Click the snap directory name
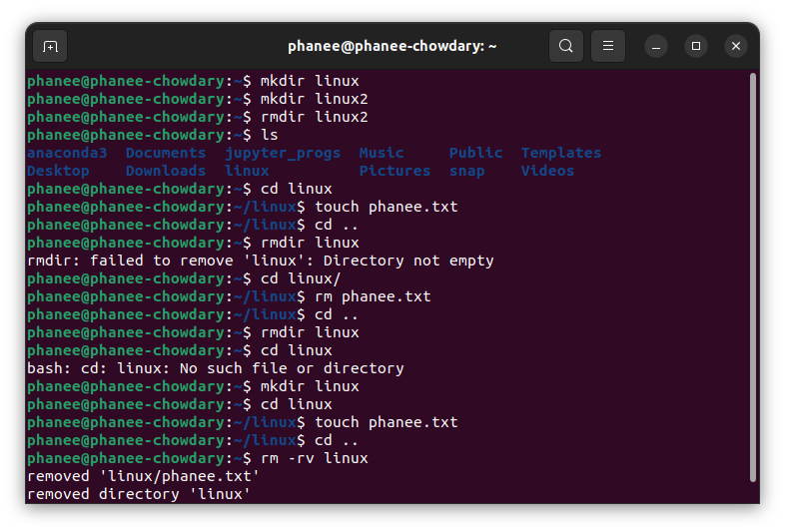Viewport: 785px width, 532px height. 466,171
